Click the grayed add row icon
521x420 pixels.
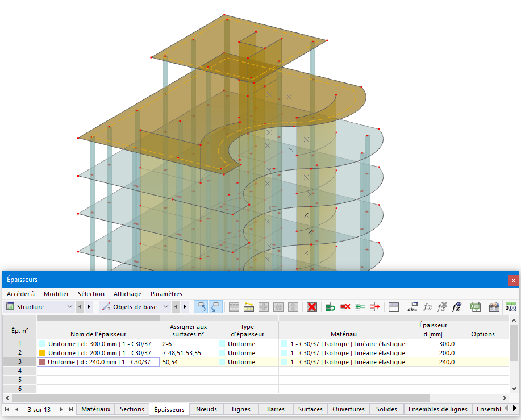[264, 307]
